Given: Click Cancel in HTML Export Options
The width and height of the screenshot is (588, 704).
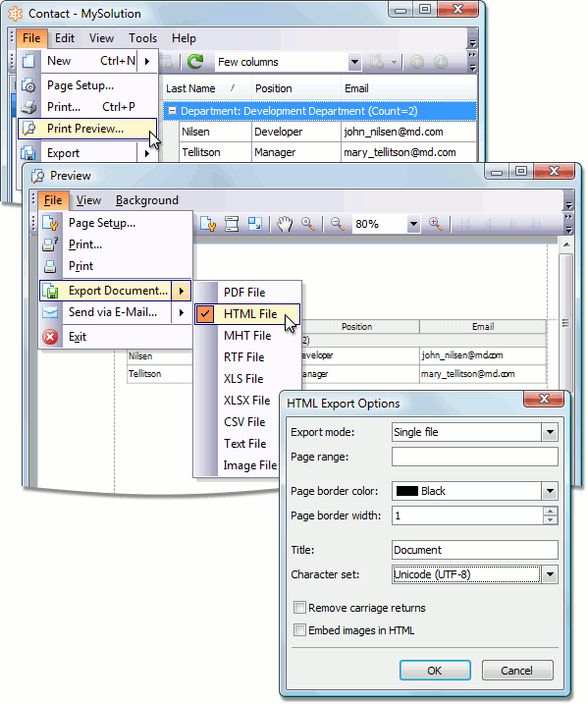Looking at the screenshot, I should pyautogui.click(x=517, y=671).
